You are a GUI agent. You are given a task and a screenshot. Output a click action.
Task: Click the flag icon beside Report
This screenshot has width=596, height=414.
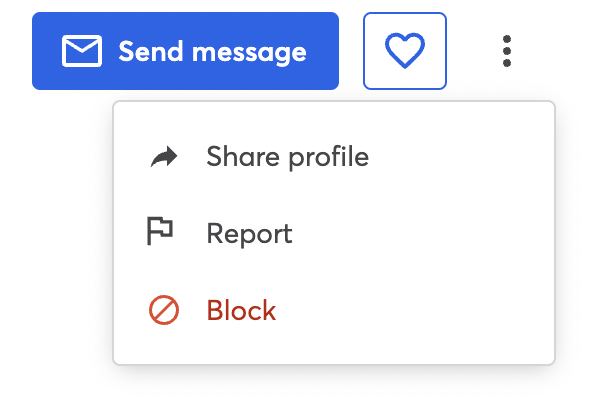pos(160,231)
